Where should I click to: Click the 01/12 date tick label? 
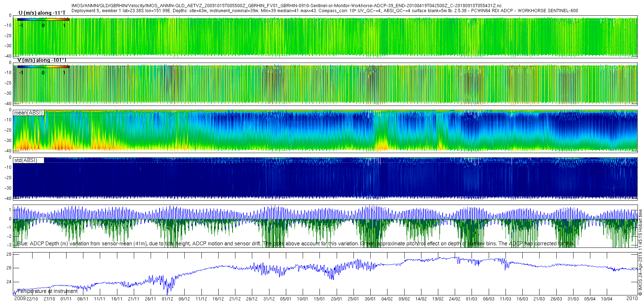coord(167,299)
